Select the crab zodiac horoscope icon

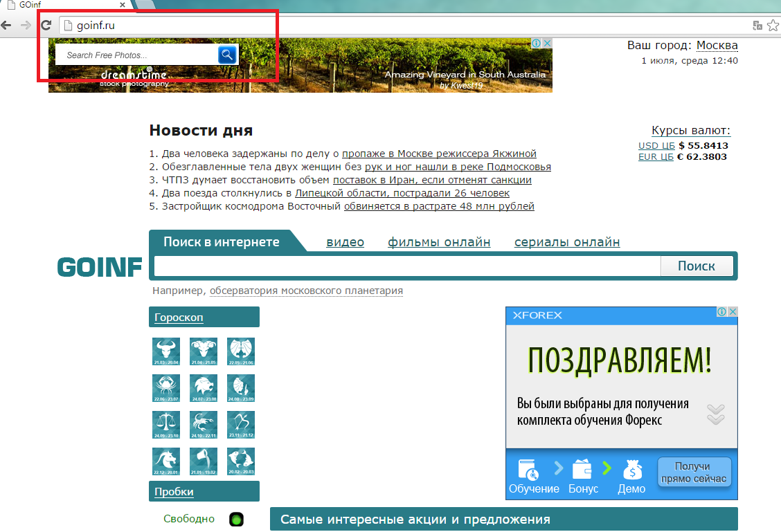point(166,388)
